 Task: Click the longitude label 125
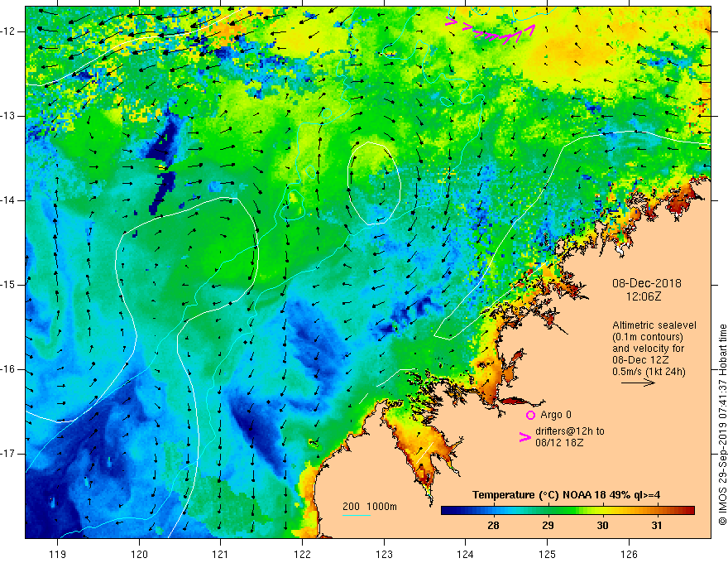pos(548,554)
